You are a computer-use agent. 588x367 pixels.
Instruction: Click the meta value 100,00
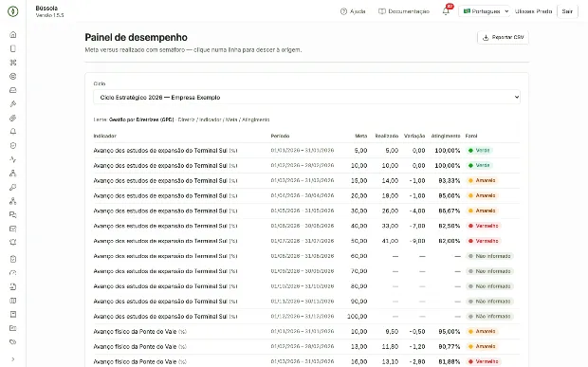(358, 317)
